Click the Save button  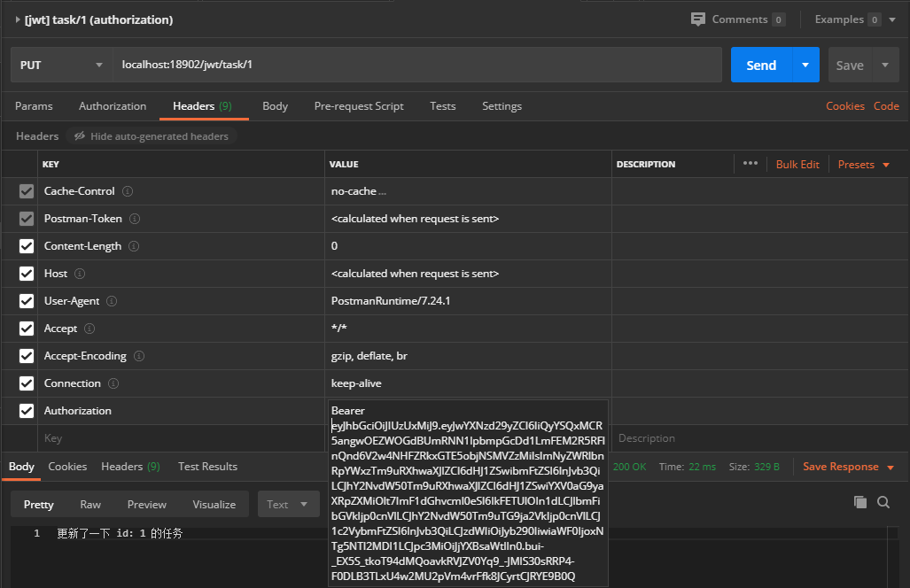coord(851,65)
